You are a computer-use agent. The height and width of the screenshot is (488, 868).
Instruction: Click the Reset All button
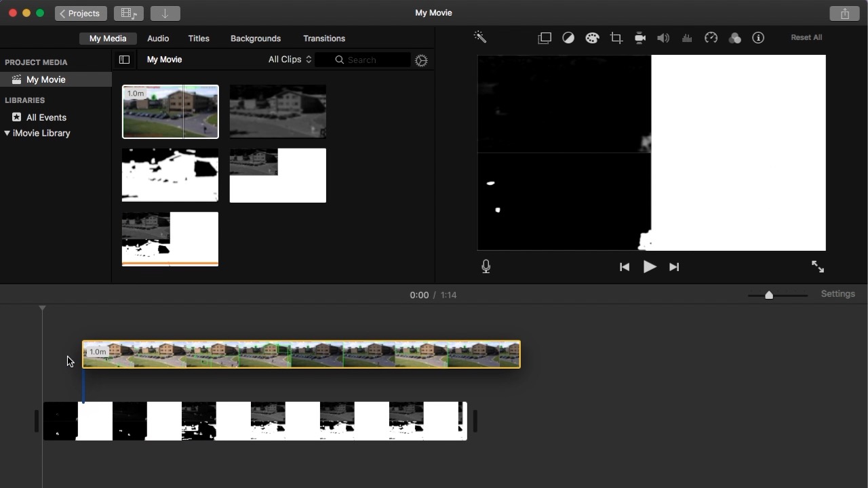pos(806,37)
